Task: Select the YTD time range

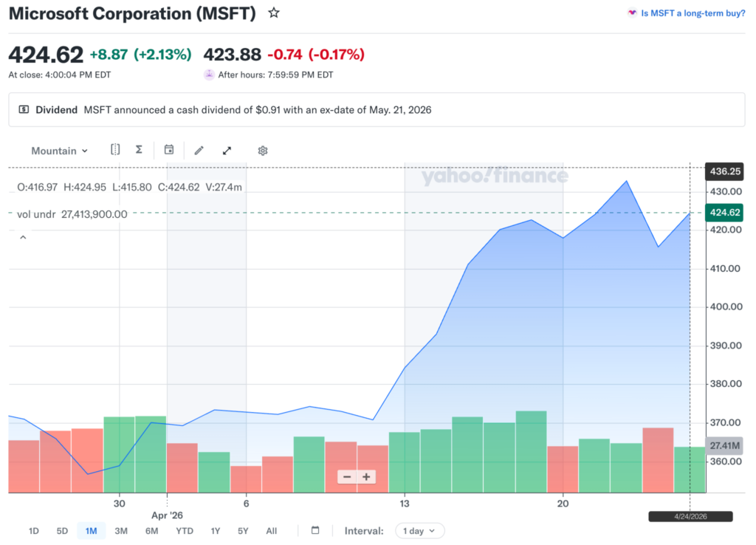Action: [185, 531]
